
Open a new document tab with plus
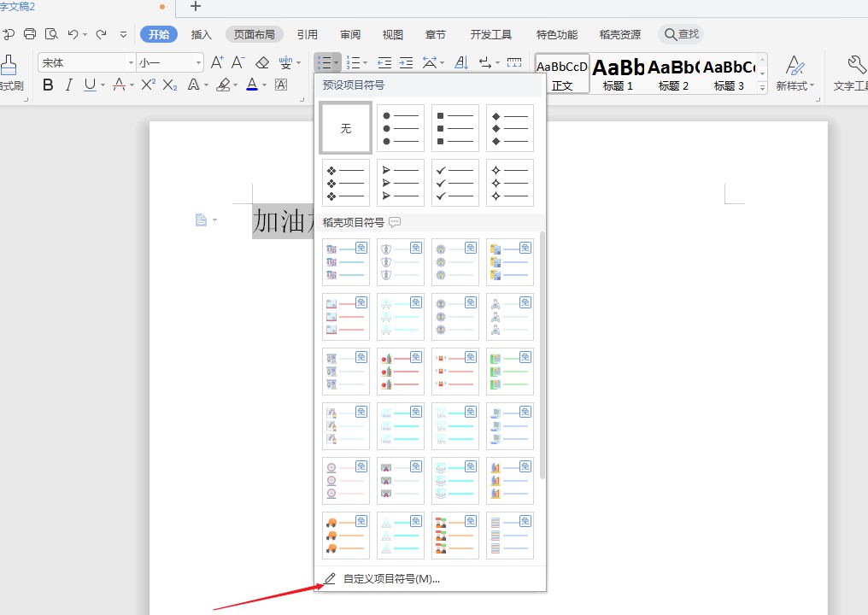pyautogui.click(x=196, y=7)
